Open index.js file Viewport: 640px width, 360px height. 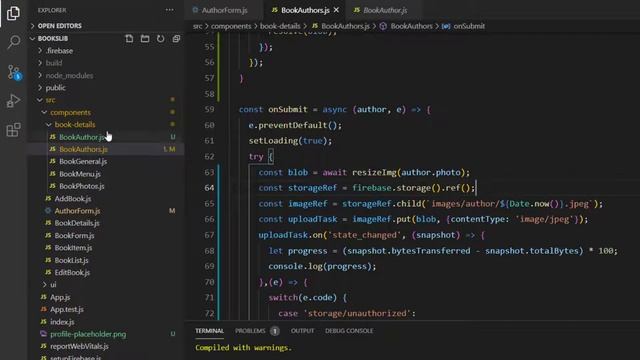[62, 322]
